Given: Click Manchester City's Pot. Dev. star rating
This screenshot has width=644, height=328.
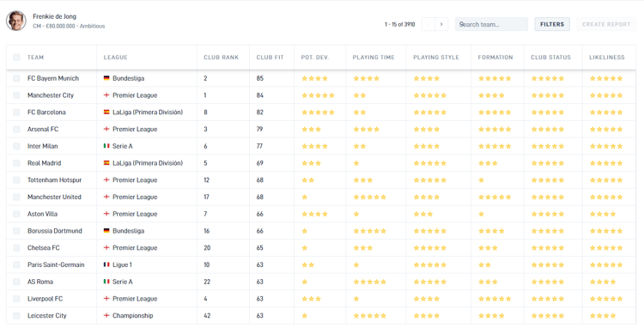Looking at the screenshot, I should 318,95.
